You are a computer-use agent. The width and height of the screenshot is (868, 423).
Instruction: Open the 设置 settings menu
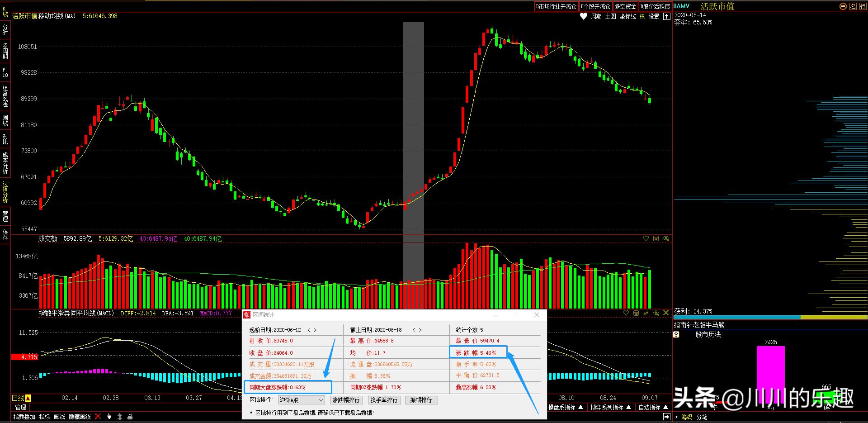pos(654,16)
